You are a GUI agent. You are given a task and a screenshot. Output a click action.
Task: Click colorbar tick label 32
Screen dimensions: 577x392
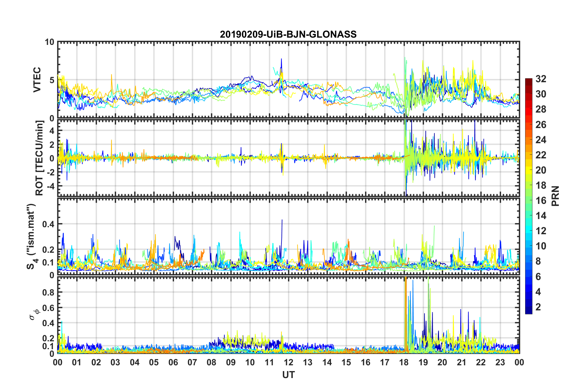point(541,79)
